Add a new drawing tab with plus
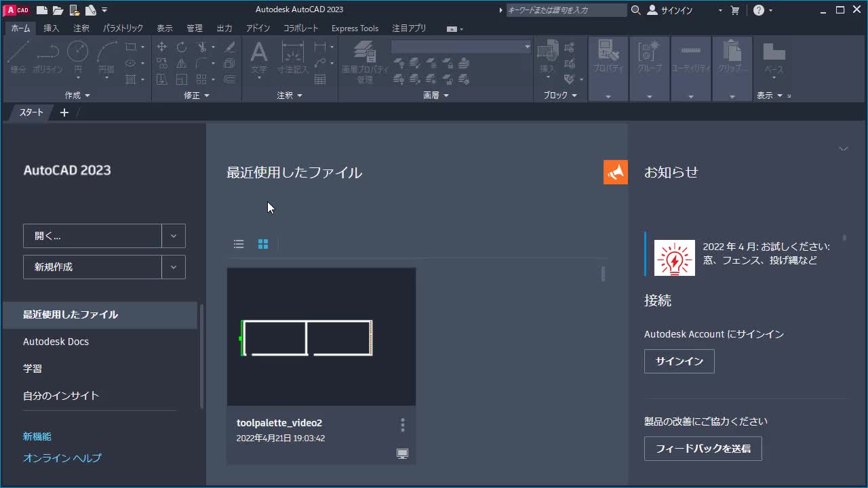The image size is (868, 488). click(64, 113)
